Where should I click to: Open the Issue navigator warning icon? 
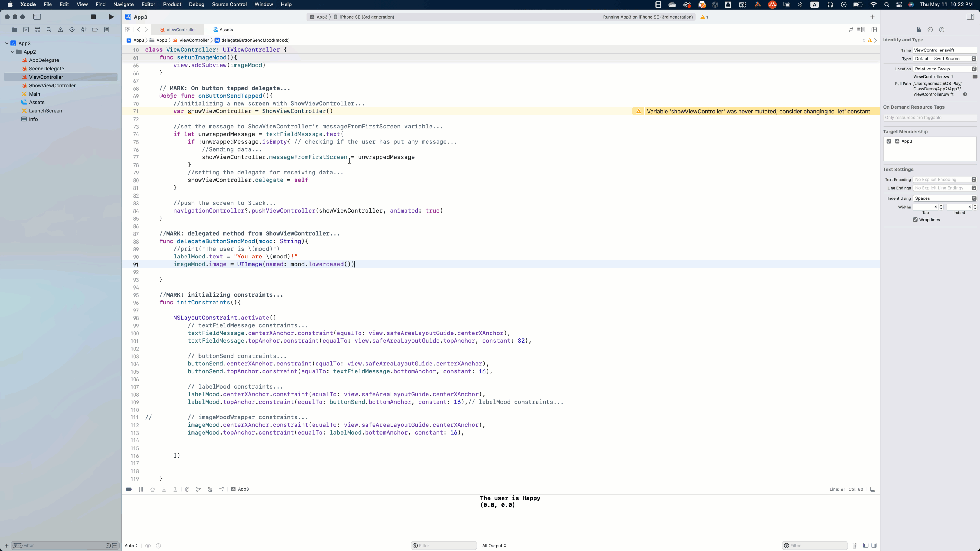point(60,30)
